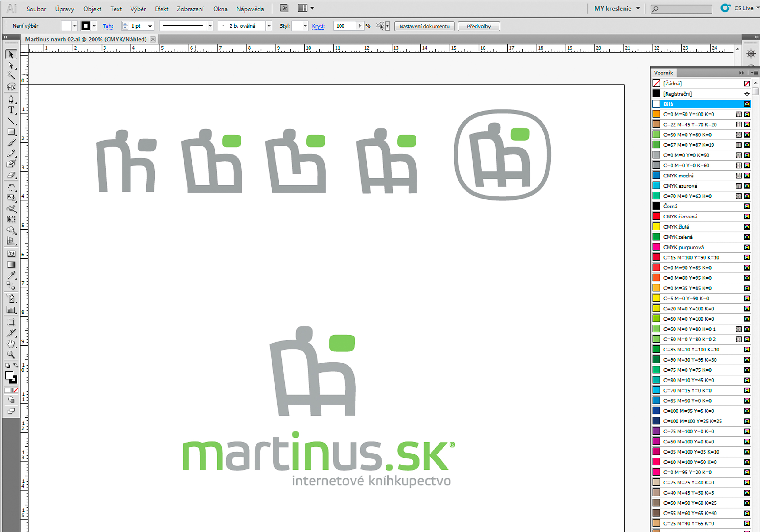Open the Efekt menu
Image resolution: width=760 pixels, height=532 pixels.
(161, 9)
